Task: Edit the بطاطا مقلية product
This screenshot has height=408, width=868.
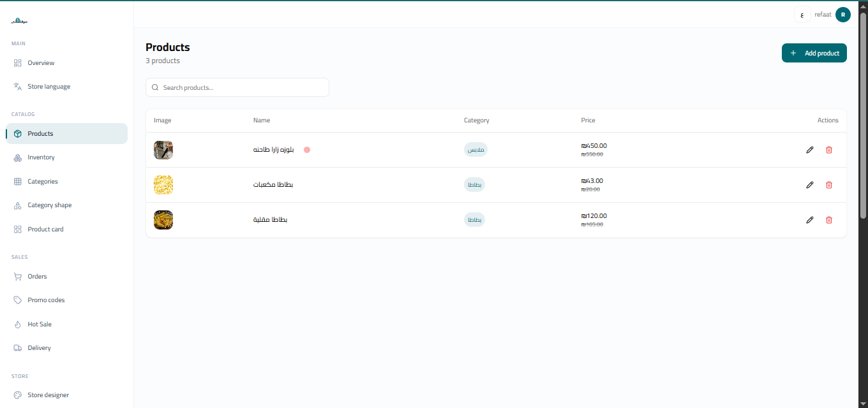Action: pyautogui.click(x=810, y=220)
